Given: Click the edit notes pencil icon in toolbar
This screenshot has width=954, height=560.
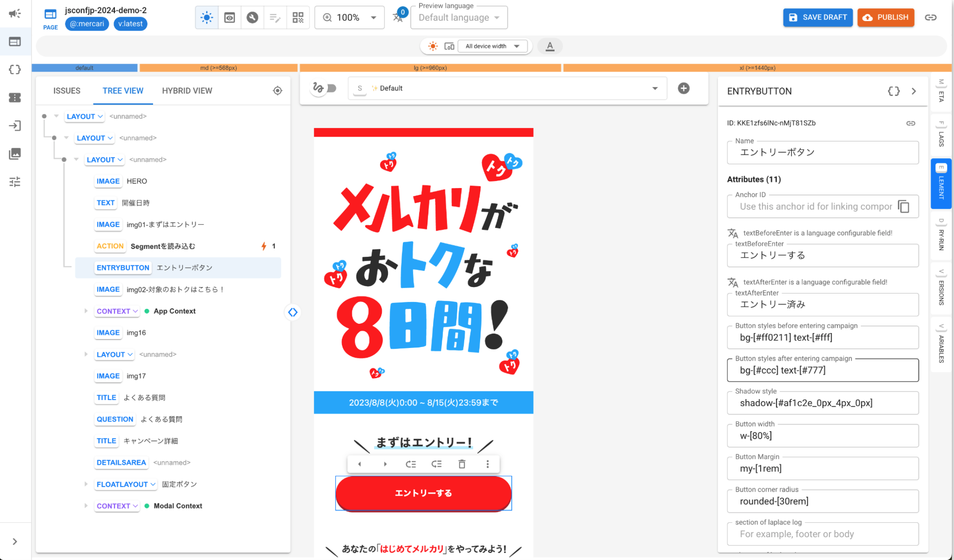Looking at the screenshot, I should (x=275, y=18).
